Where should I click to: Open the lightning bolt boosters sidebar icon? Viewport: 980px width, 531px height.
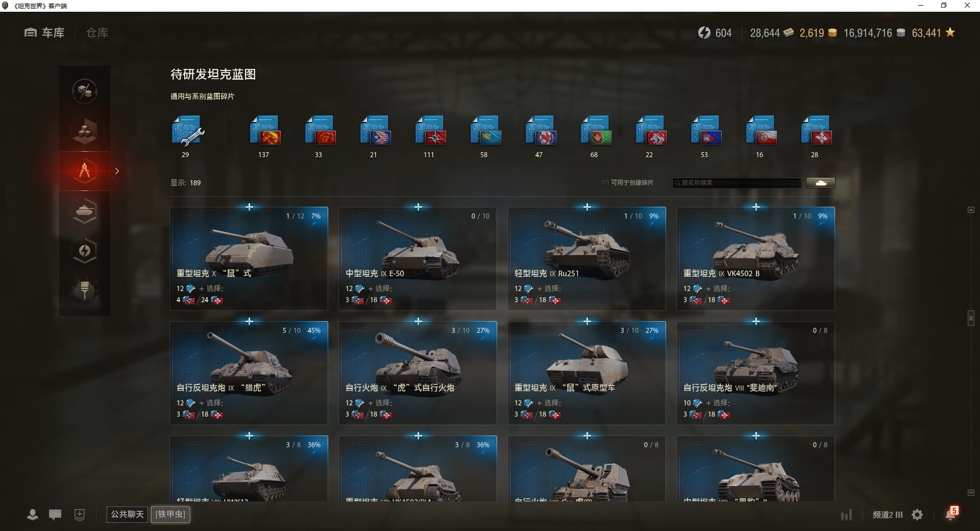point(85,251)
